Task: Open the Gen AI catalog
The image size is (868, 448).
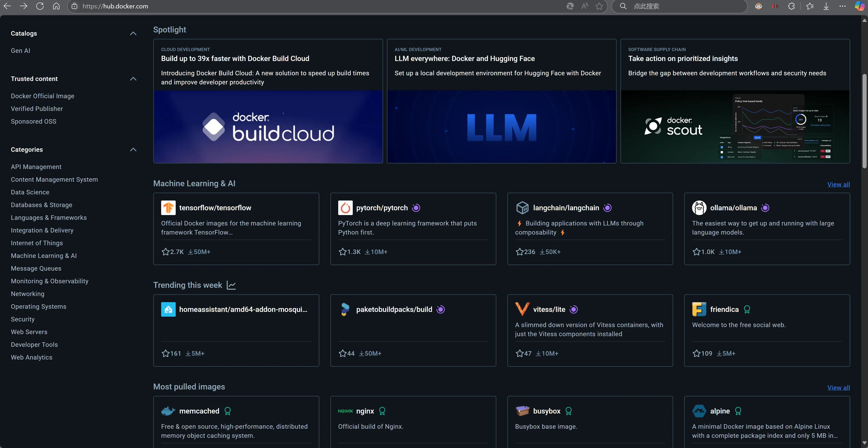Action: [20, 51]
